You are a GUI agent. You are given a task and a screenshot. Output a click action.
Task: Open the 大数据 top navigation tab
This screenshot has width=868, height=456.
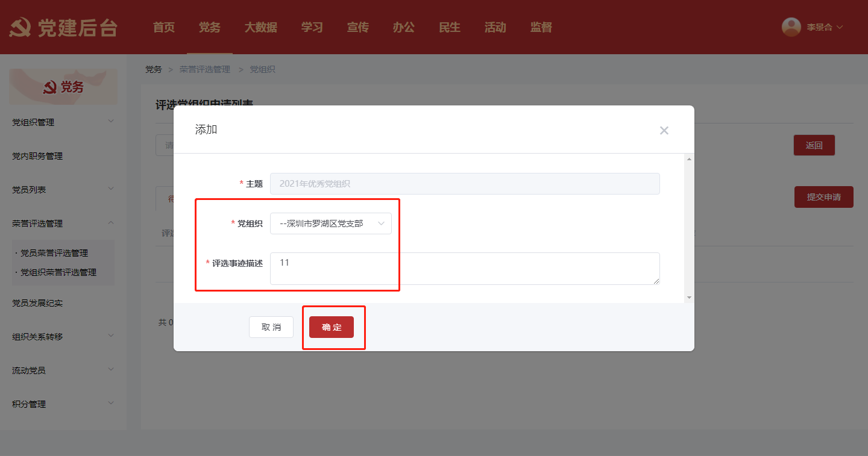(x=260, y=27)
